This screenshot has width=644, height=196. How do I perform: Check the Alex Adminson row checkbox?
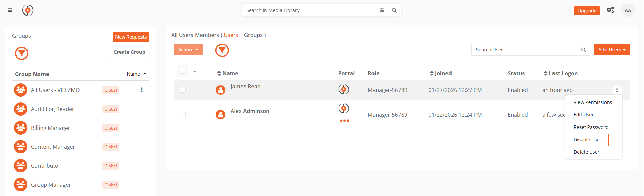tap(183, 115)
